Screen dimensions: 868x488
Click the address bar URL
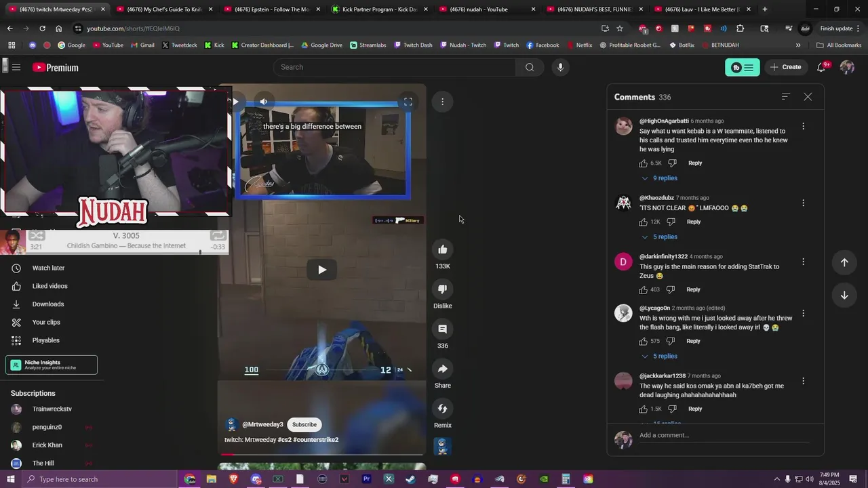(x=134, y=28)
